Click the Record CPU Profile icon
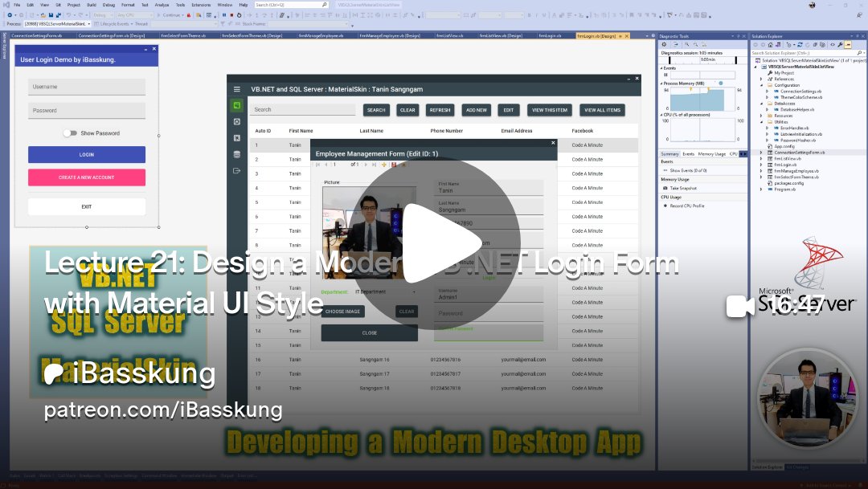This screenshot has height=489, width=868. click(x=665, y=206)
